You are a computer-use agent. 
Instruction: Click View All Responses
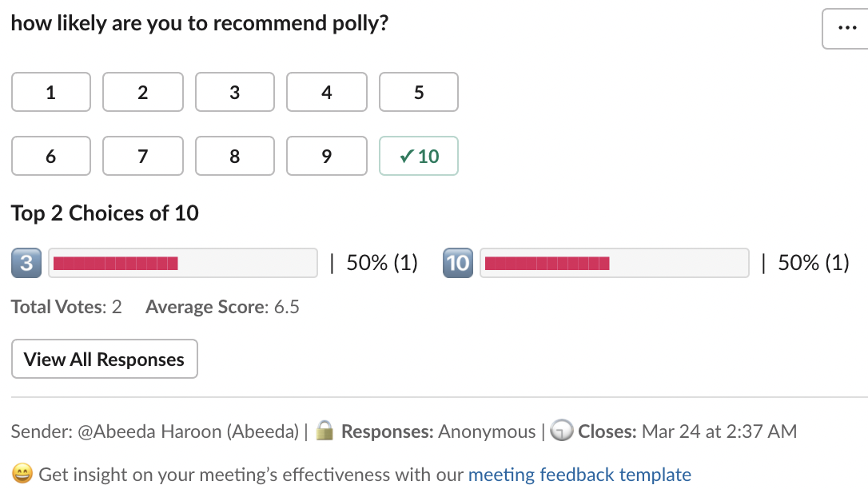[104, 359]
